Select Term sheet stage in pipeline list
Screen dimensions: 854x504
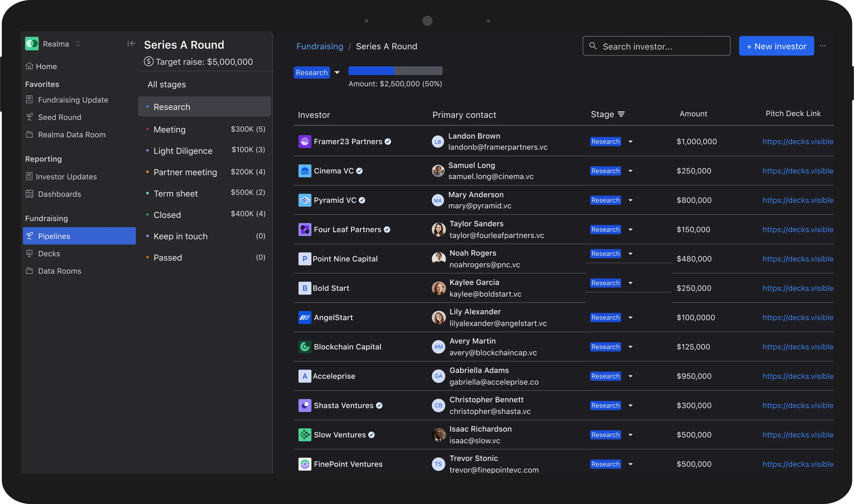point(176,194)
